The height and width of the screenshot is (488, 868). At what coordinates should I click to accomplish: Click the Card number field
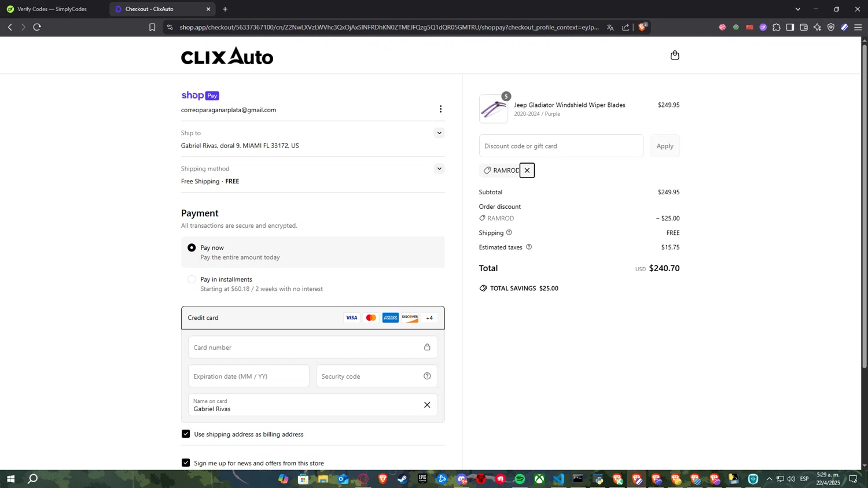point(313,347)
